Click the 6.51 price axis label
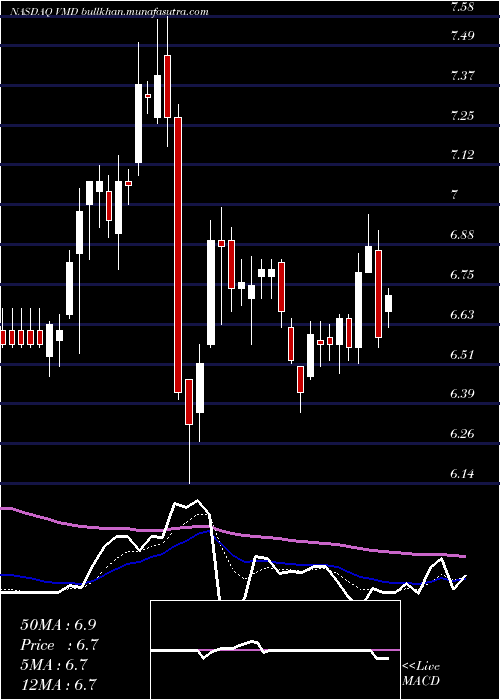 tap(462, 355)
